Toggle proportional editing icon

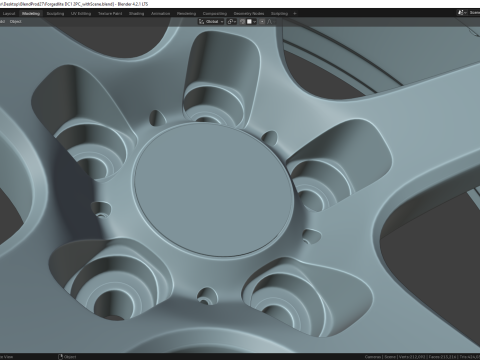(x=262, y=22)
